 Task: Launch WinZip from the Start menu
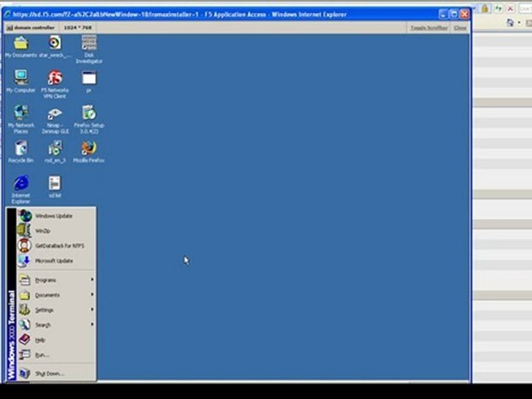[x=56, y=231]
